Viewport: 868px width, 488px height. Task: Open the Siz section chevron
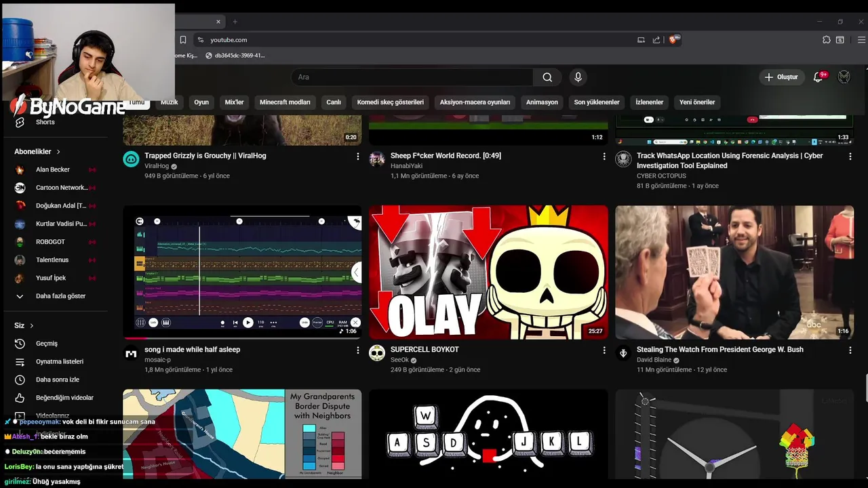pos(31,326)
